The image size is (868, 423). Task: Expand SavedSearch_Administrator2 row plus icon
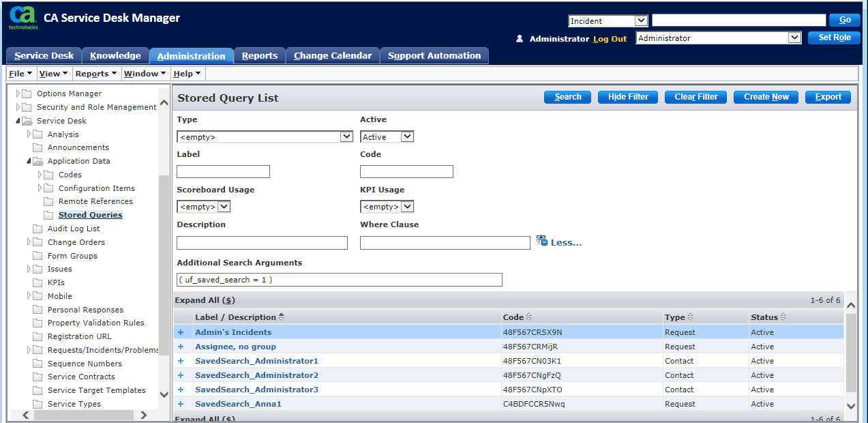[181, 375]
